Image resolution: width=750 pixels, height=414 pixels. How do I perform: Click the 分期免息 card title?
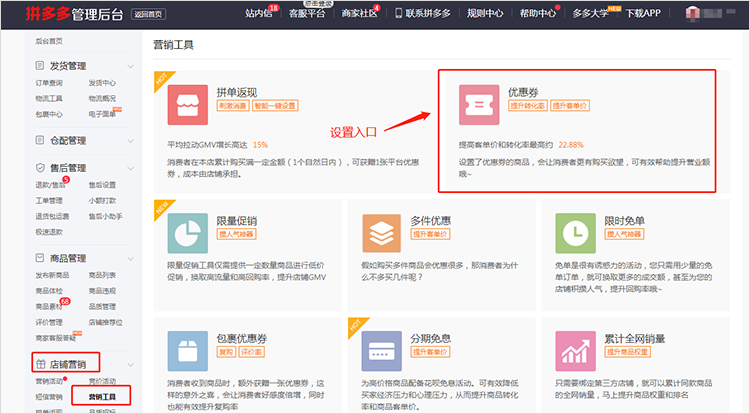(x=430, y=338)
